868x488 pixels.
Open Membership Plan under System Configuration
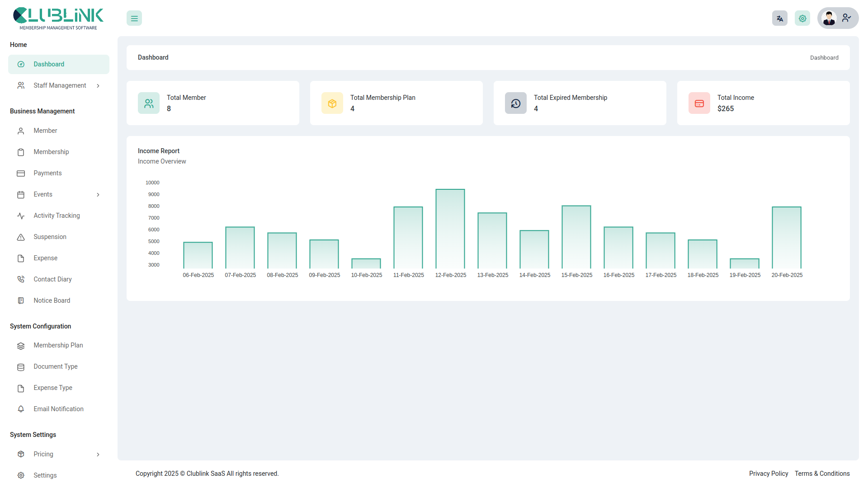58,345
